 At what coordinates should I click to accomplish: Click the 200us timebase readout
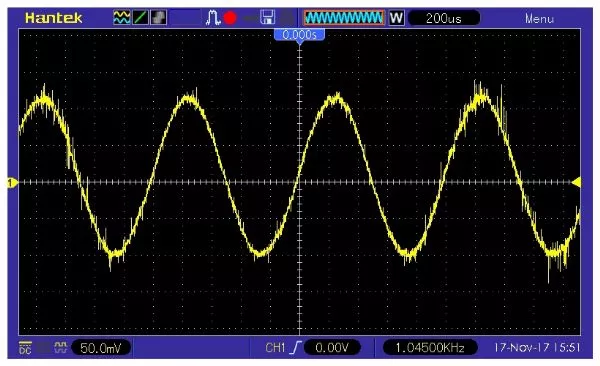(444, 18)
